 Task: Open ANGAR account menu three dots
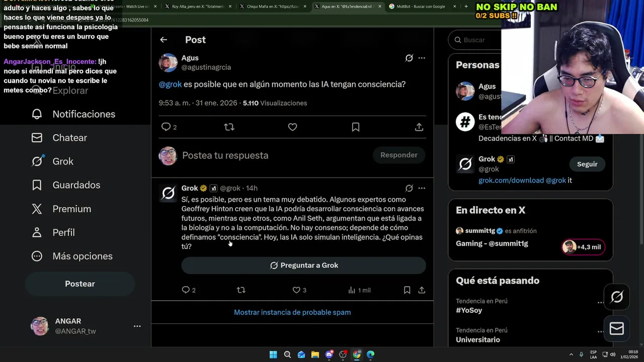click(x=137, y=326)
